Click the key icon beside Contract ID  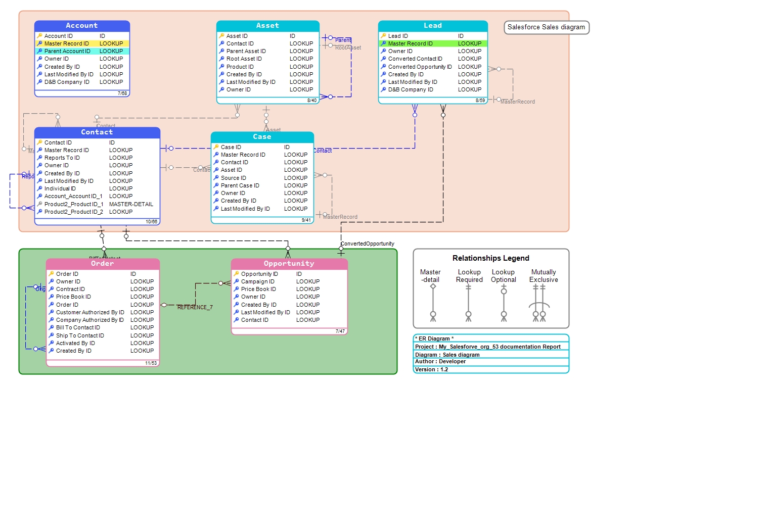click(x=51, y=289)
